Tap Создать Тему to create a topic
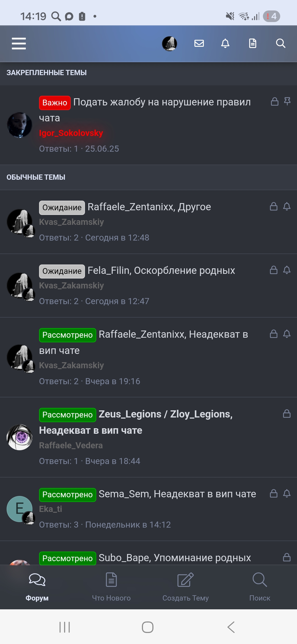Image resolution: width=297 pixels, height=644 pixels. tap(186, 586)
